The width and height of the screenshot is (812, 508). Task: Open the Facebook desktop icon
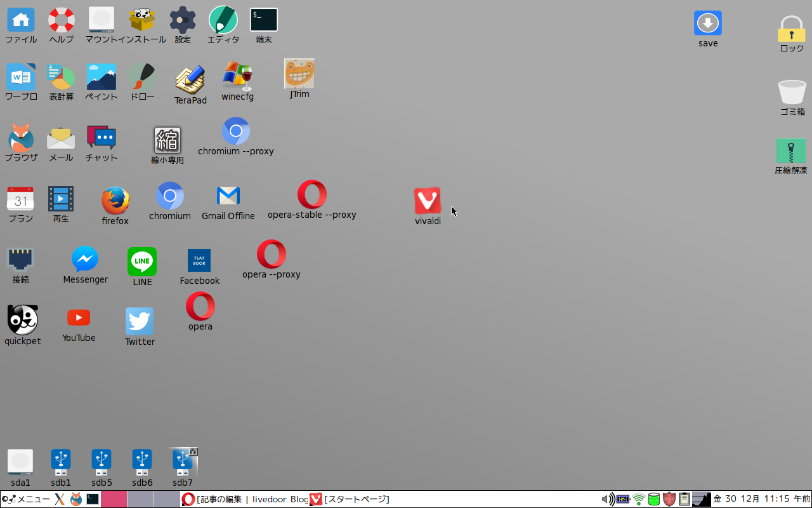[199, 260]
